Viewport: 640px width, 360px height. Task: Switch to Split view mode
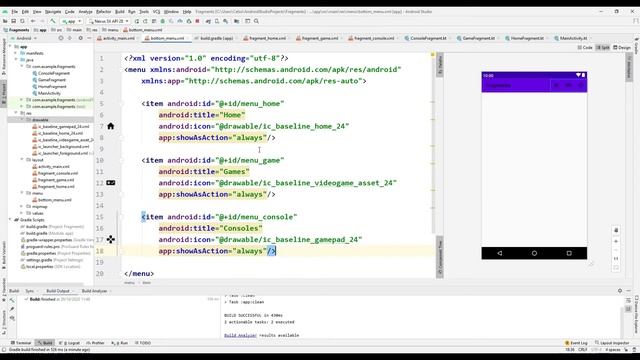(603, 47)
